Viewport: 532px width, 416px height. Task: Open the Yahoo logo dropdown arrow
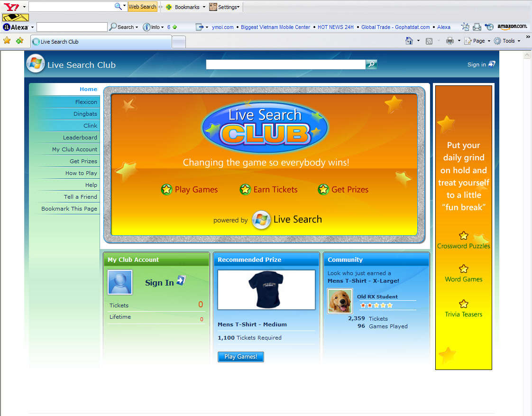click(24, 7)
